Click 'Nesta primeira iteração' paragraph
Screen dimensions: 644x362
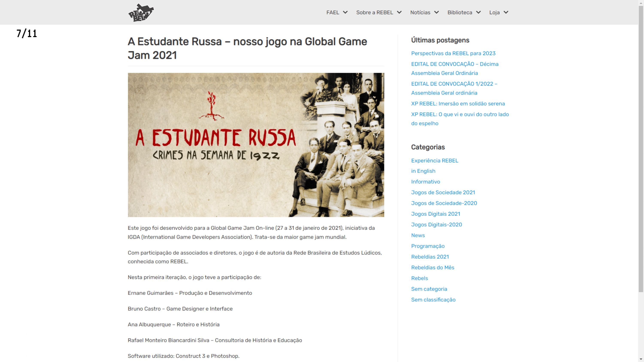click(x=194, y=277)
